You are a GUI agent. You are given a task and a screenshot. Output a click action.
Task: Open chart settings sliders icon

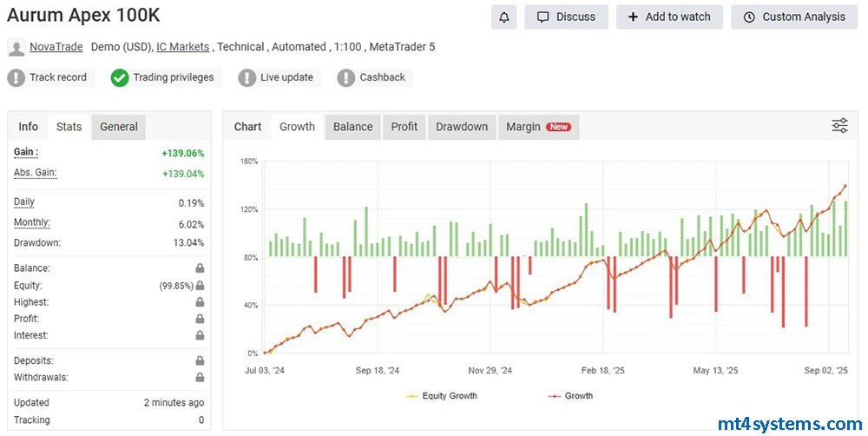coord(839,126)
